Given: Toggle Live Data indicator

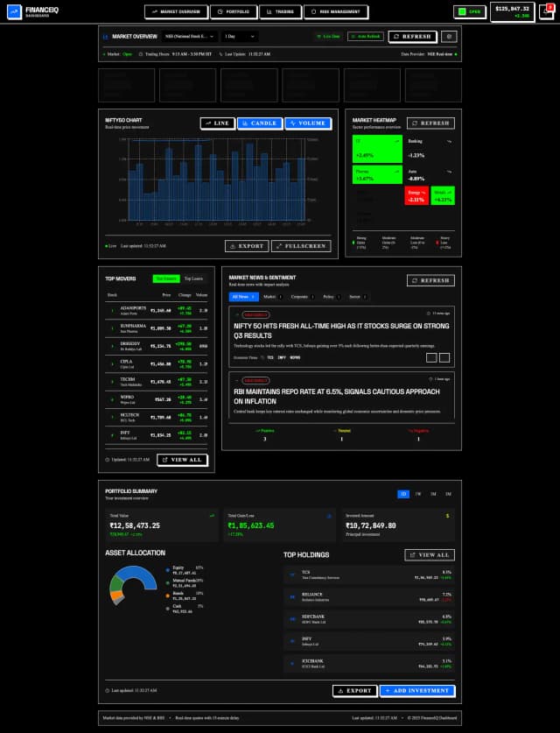Looking at the screenshot, I should click(x=328, y=37).
